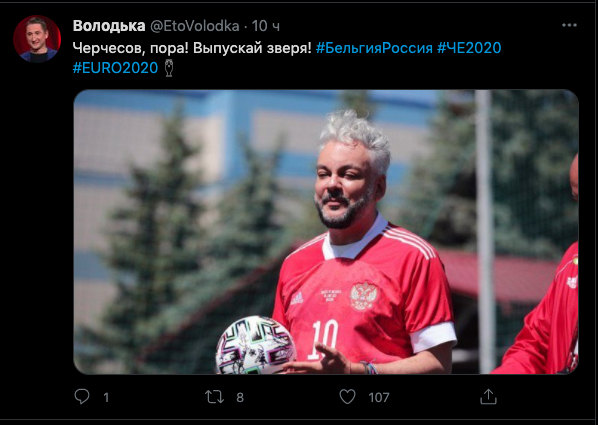Like the tweet with the heart icon
The image size is (598, 425).
(347, 397)
